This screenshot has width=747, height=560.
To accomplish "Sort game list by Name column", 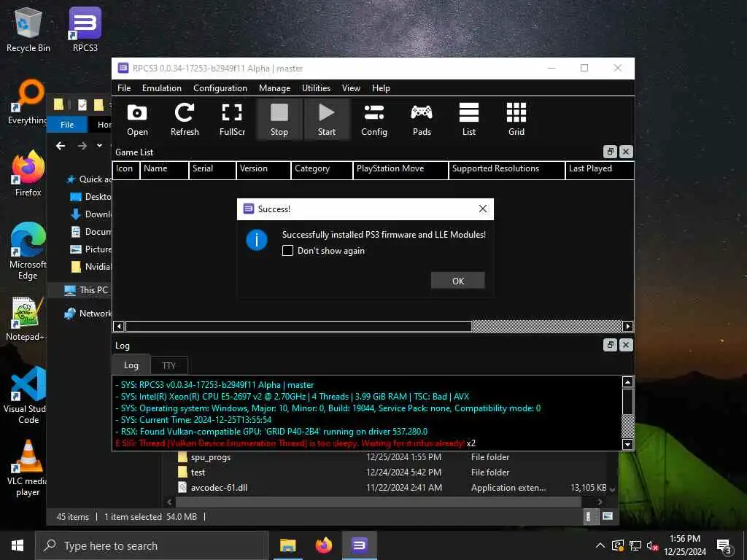I will [x=164, y=169].
